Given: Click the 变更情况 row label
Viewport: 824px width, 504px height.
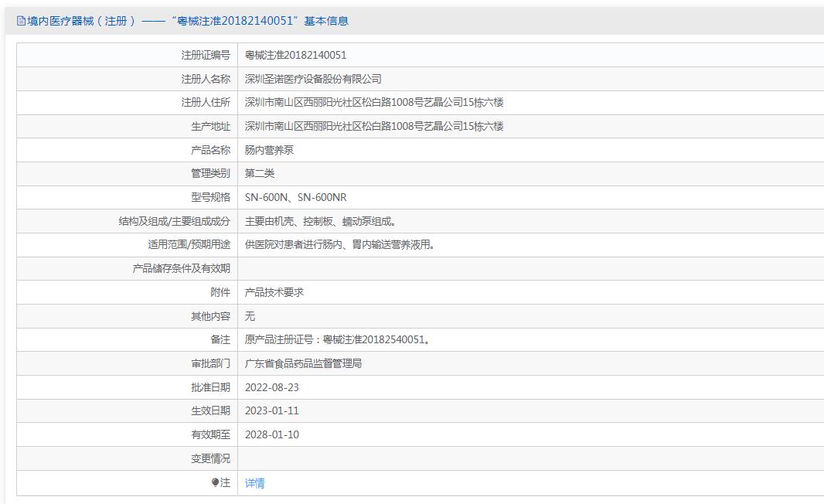Looking at the screenshot, I should pyautogui.click(x=211, y=459).
